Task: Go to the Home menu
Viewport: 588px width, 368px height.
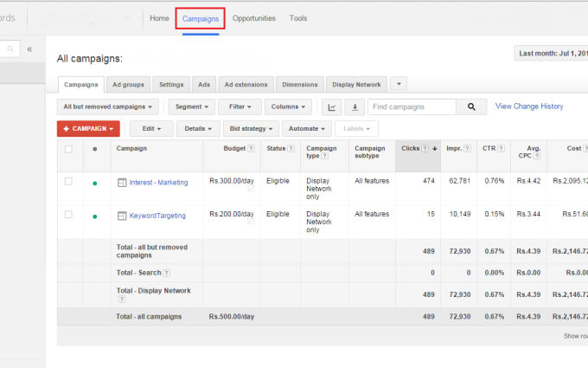Action: tap(159, 18)
